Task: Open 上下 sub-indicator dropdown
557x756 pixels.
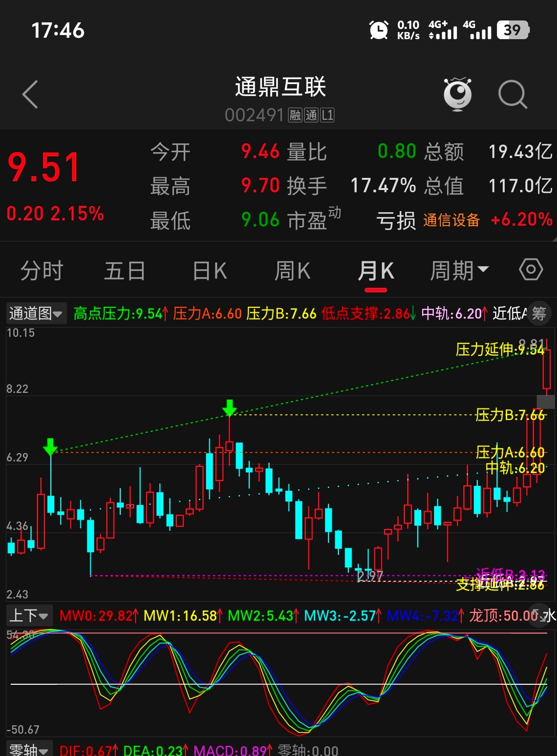Action: point(29,615)
